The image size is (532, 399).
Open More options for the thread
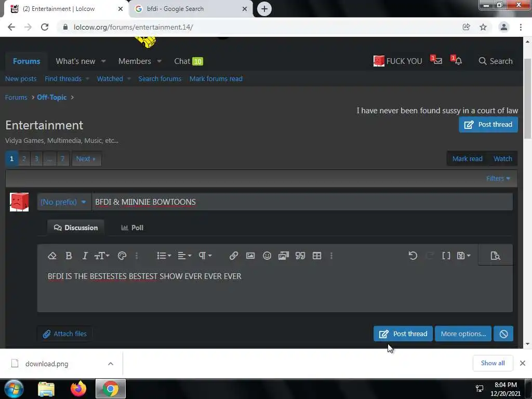(463, 334)
